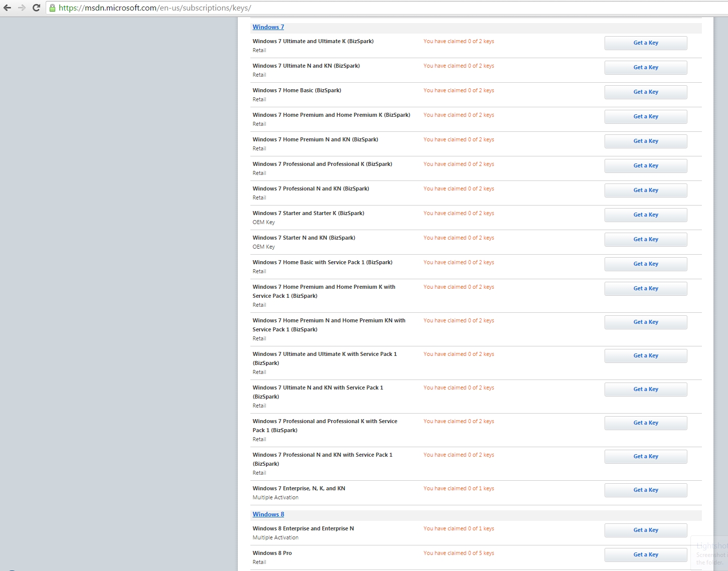
Task: Open the Windows 8 section link
Action: [x=268, y=514]
